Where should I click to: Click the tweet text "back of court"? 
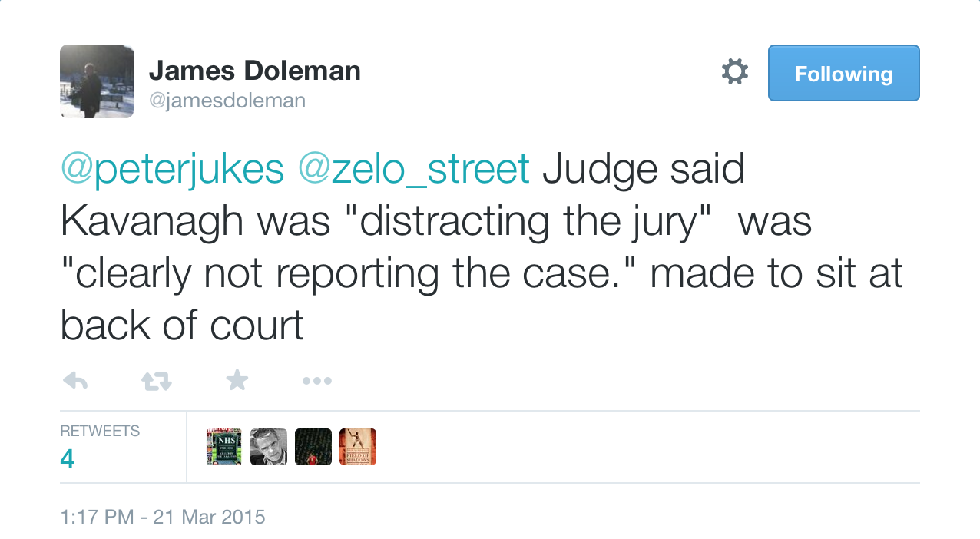click(182, 326)
